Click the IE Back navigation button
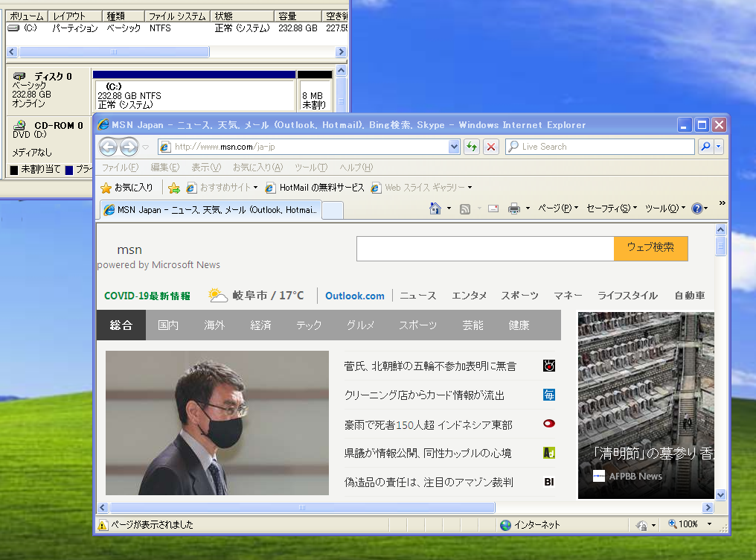The height and width of the screenshot is (560, 756). point(109,147)
